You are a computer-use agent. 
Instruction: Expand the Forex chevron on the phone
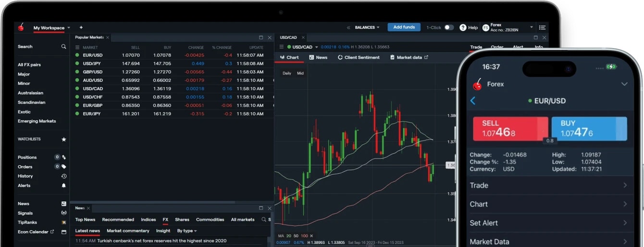tap(624, 84)
